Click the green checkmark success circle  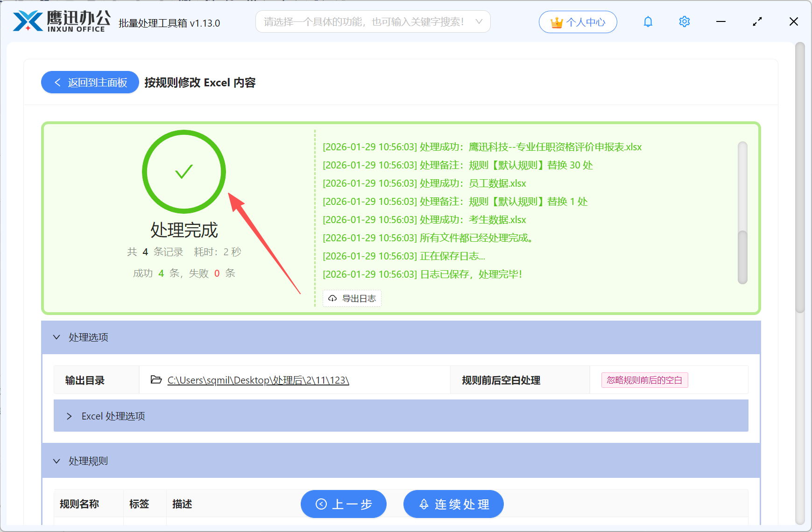184,172
